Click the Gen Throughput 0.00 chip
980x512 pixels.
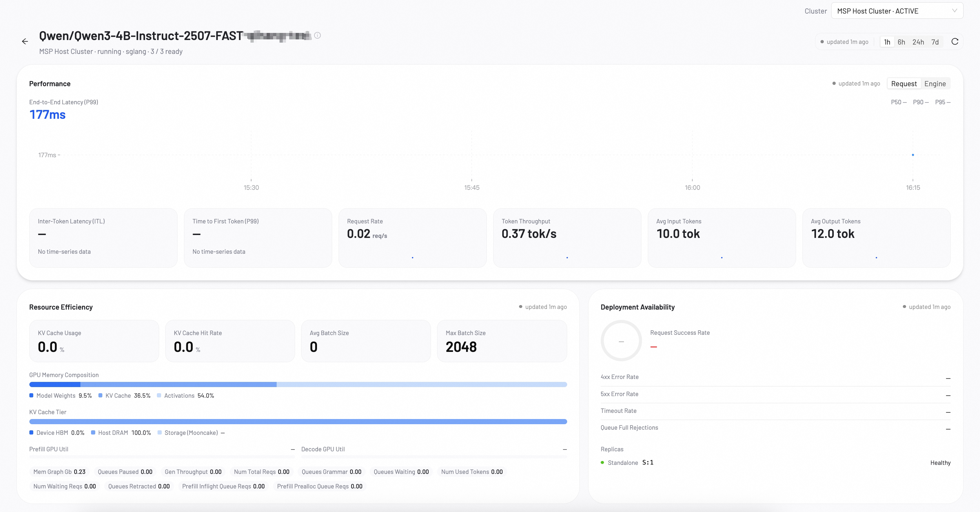click(x=193, y=472)
